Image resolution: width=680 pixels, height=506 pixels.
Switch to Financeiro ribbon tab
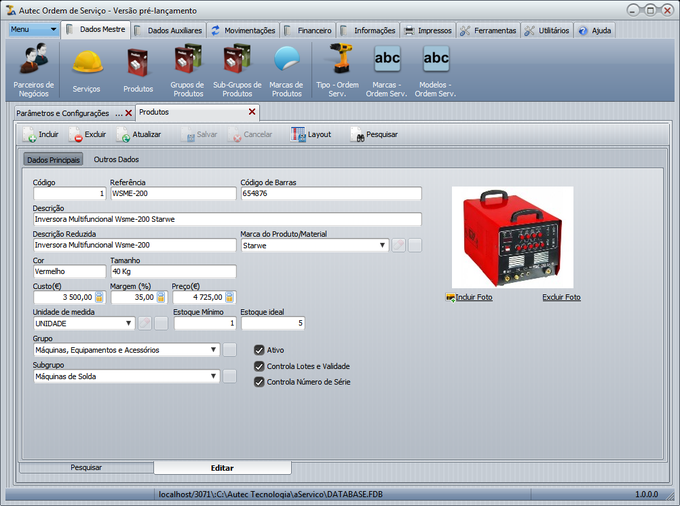[308, 30]
